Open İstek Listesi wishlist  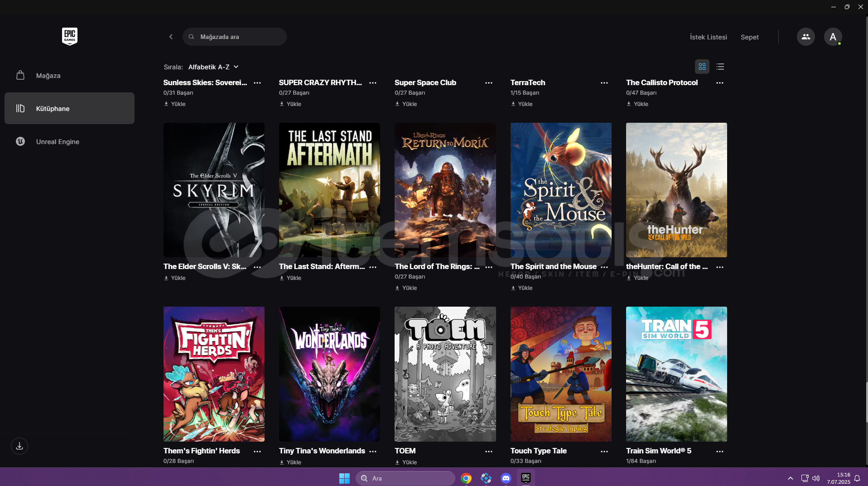pos(708,37)
